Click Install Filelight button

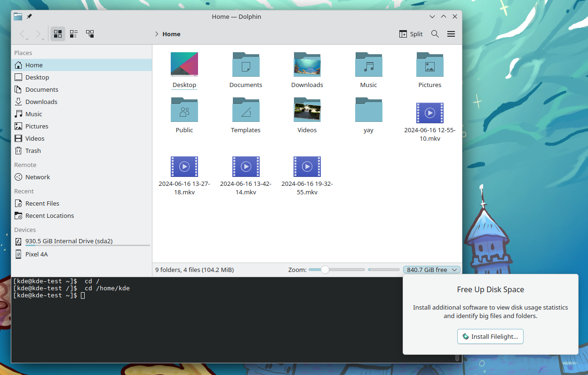tap(490, 336)
